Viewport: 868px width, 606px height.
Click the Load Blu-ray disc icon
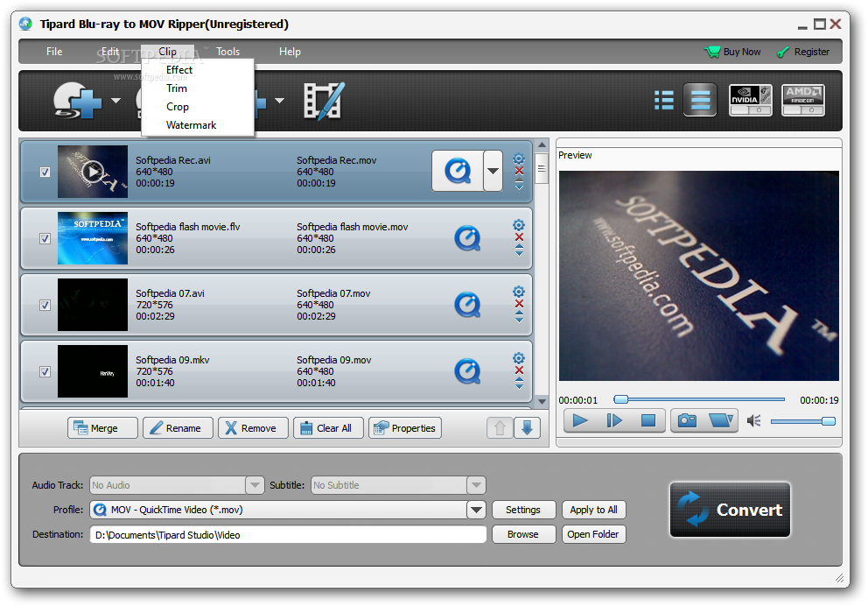click(78, 100)
